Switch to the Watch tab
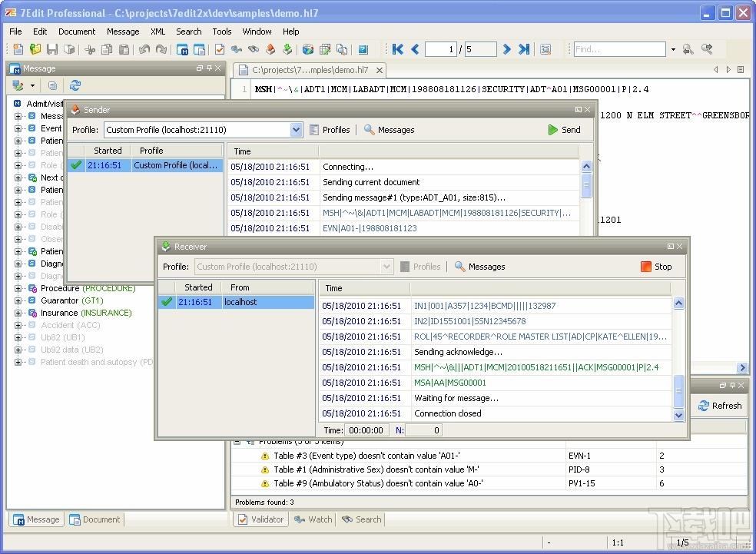This screenshot has width=756, height=554. pos(313,519)
